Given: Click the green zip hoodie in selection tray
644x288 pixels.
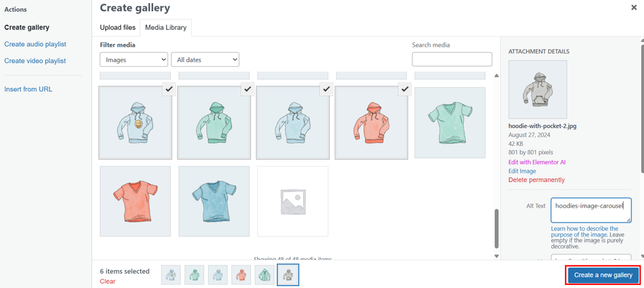Looking at the screenshot, I should point(264,275).
